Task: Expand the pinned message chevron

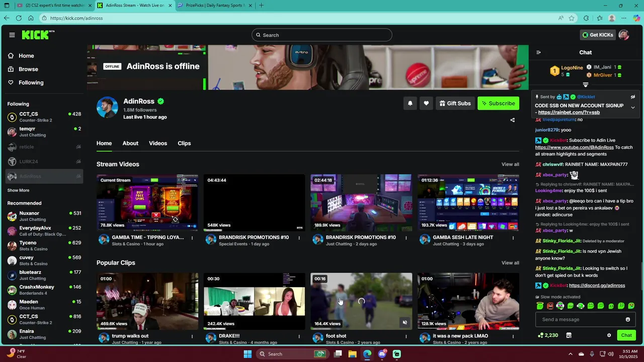Action: coord(633,108)
